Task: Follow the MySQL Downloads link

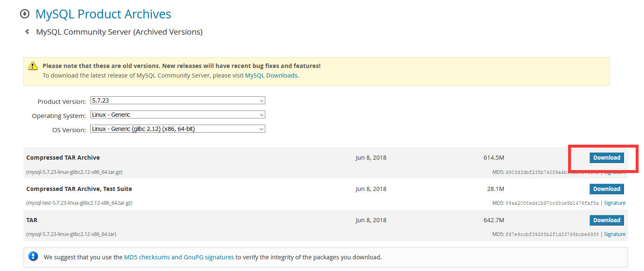Action: click(x=271, y=75)
